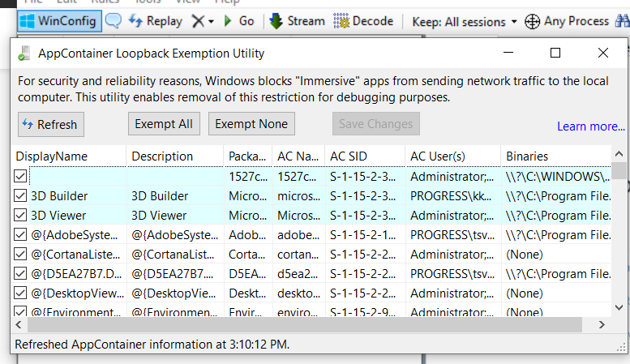
Task: Click the WinConfig toolbar button
Action: pos(59,21)
